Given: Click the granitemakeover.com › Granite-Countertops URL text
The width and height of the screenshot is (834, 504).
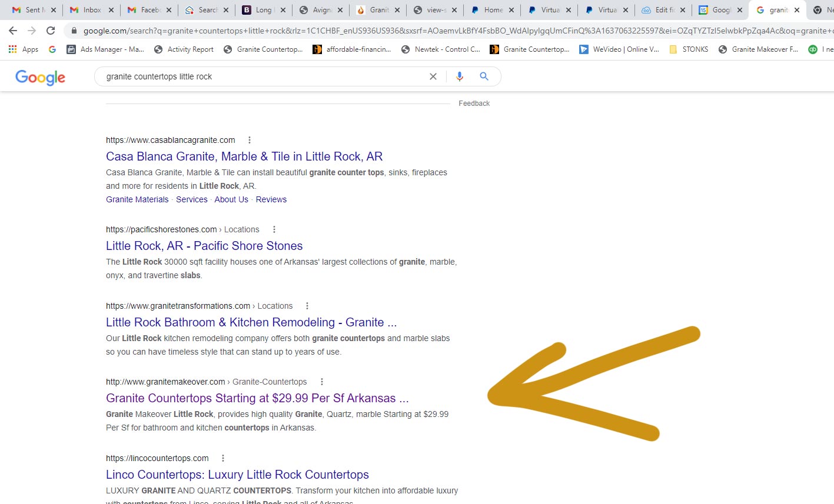Looking at the screenshot, I should click(206, 382).
